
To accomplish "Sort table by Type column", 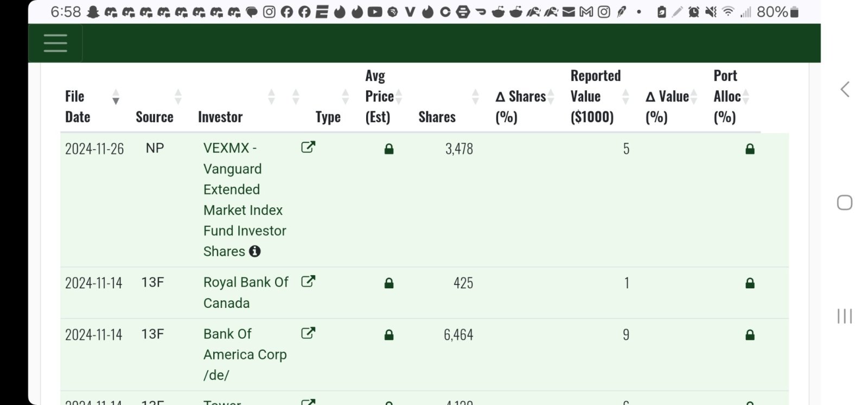I will click(x=345, y=97).
